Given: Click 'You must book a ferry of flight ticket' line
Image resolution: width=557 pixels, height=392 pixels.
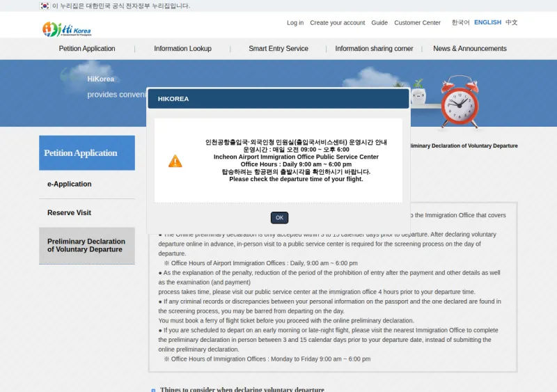Looking at the screenshot, I should 286,320.
